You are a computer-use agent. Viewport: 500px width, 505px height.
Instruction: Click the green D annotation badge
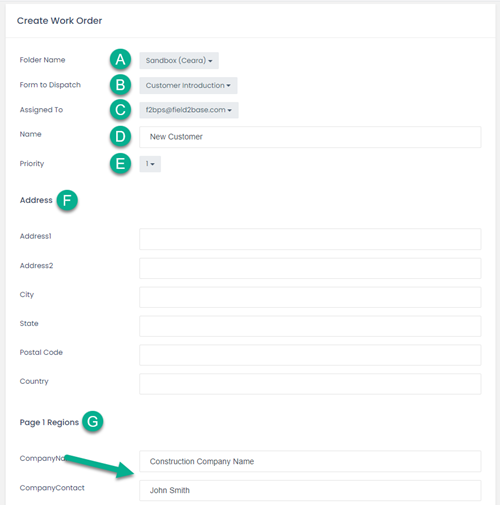(120, 137)
